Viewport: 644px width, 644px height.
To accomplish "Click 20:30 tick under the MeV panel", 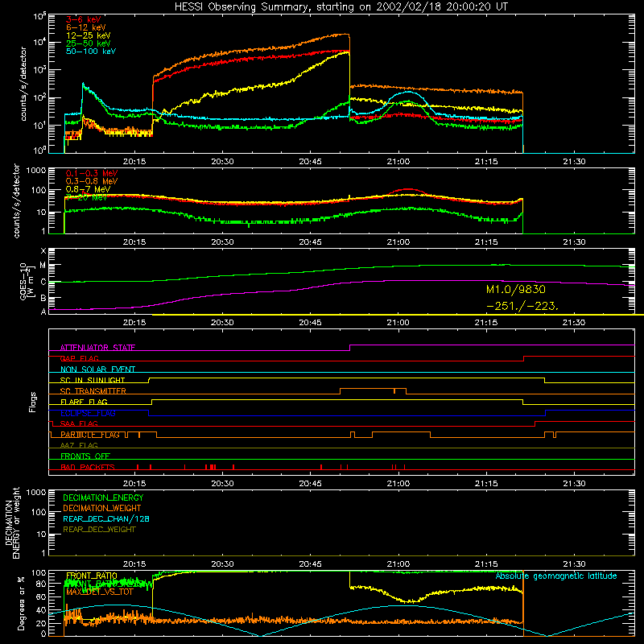I will pos(222,242).
